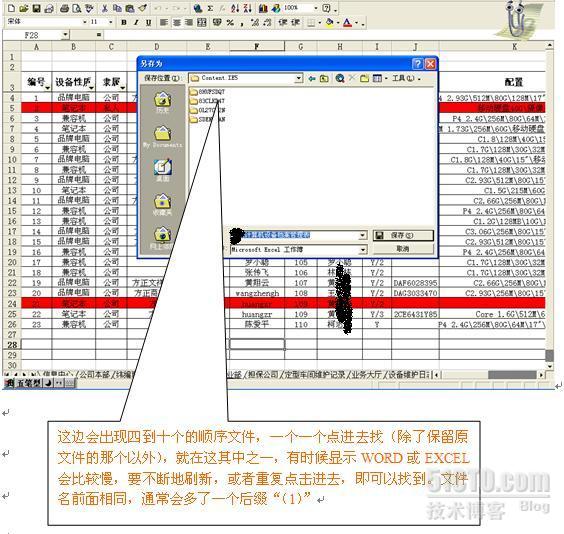Click the file name input field
564x534 pixels.
[x=298, y=235]
